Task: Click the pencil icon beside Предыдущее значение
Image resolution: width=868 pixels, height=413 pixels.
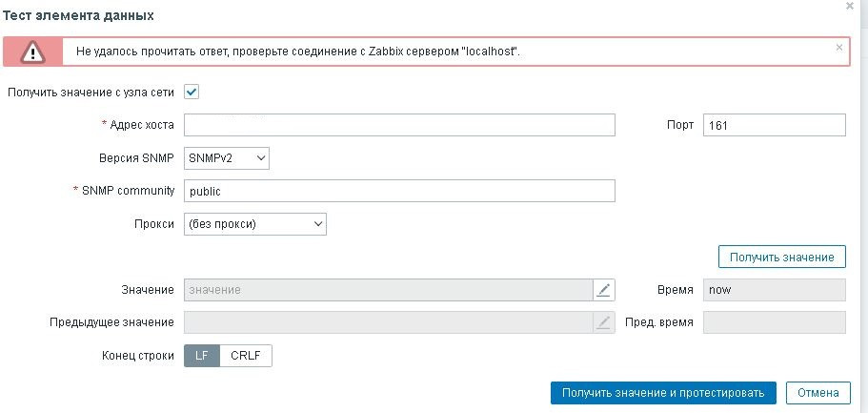Action: pos(604,322)
